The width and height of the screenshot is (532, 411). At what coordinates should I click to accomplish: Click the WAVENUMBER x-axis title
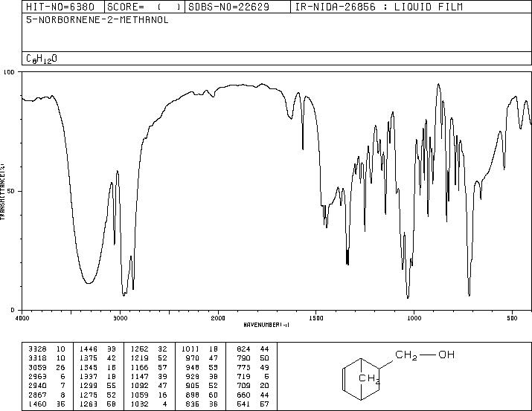click(x=266, y=325)
